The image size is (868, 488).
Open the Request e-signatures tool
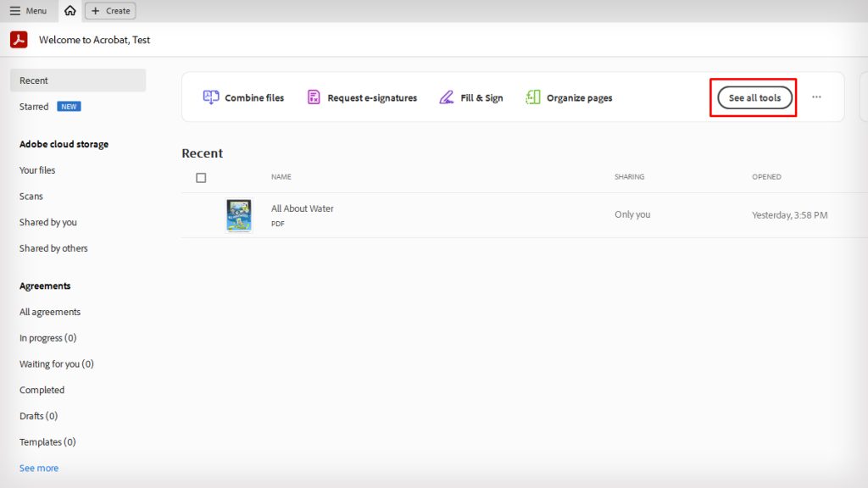pos(314,97)
